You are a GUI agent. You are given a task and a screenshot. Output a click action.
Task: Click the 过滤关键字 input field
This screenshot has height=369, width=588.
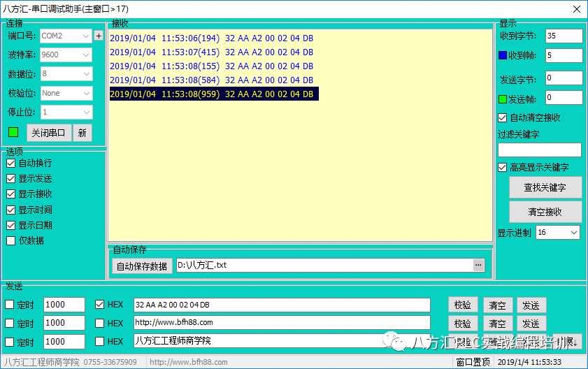[539, 150]
